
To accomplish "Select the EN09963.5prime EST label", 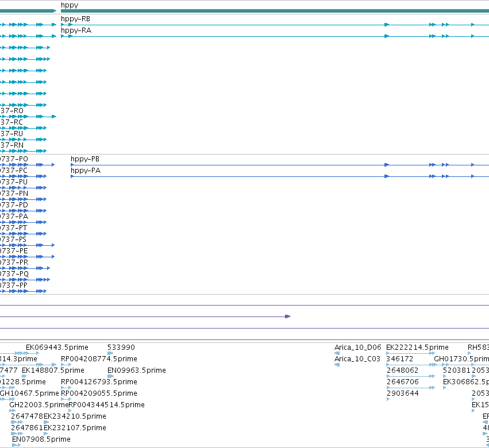I will [137, 370].
